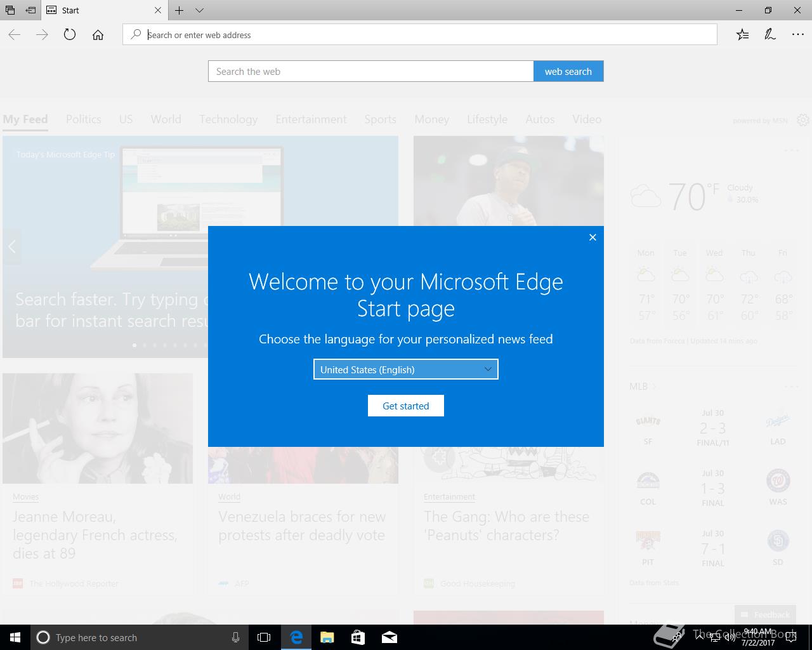
Task: Open the Technology feed tab
Action: coord(228,119)
